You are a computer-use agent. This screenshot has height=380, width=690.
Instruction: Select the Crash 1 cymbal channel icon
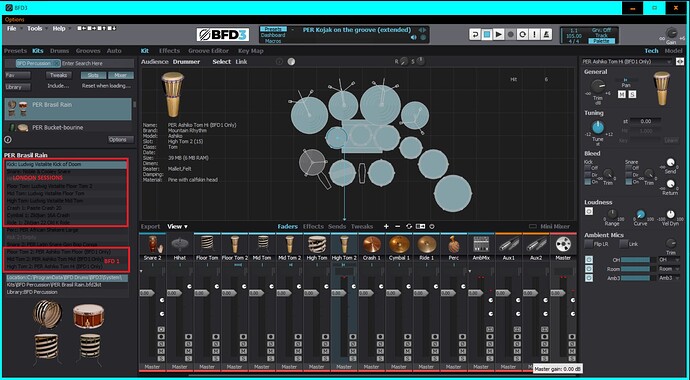coord(371,244)
